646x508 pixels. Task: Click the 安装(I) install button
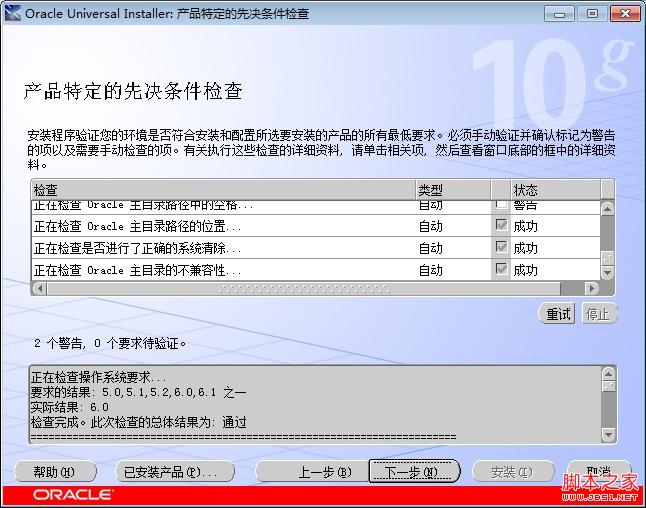(x=512, y=472)
